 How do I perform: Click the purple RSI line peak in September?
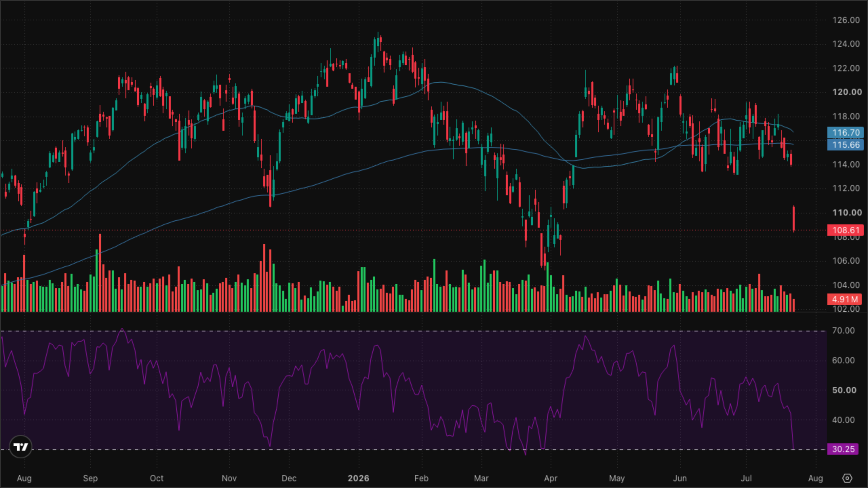point(122,329)
